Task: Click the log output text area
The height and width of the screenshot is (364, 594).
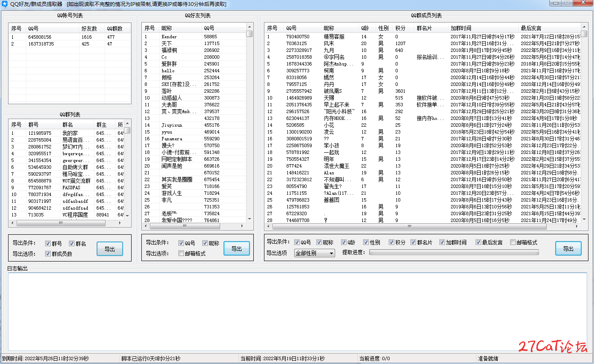Action: [x=297, y=311]
